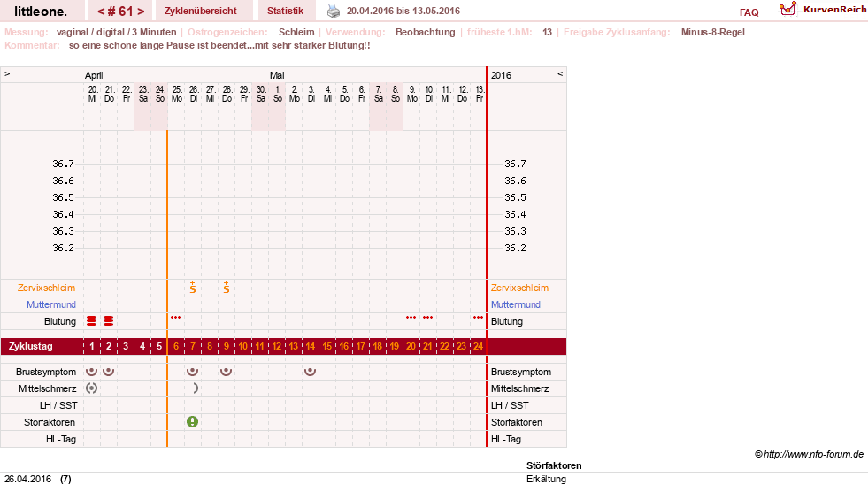Click the comment about the long pause ending
868x500 pixels.
click(x=219, y=45)
